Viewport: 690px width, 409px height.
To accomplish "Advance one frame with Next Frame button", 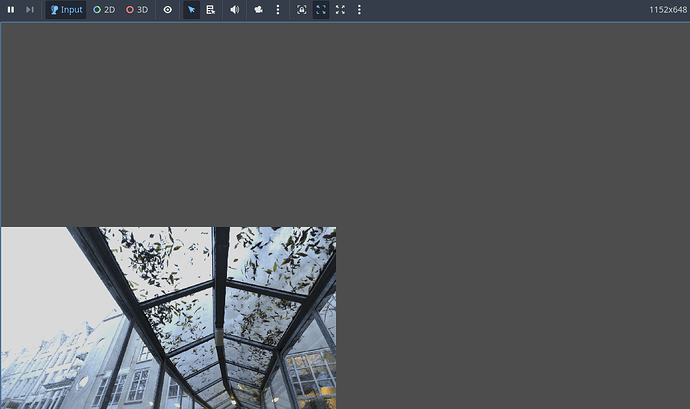I will (x=30, y=10).
